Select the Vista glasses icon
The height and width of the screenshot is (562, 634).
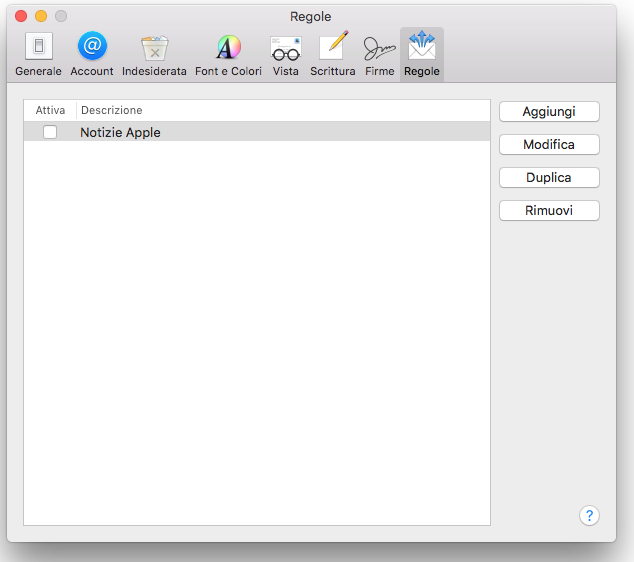(x=285, y=54)
